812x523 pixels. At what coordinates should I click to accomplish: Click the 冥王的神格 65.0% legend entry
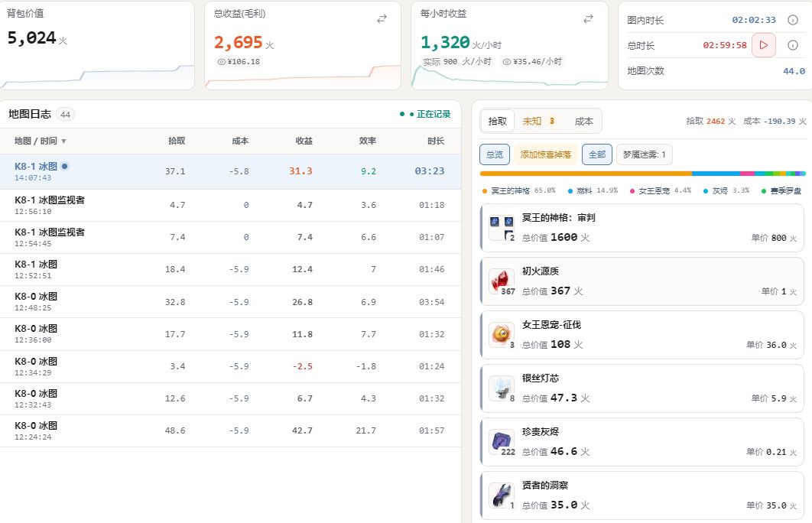coord(518,190)
